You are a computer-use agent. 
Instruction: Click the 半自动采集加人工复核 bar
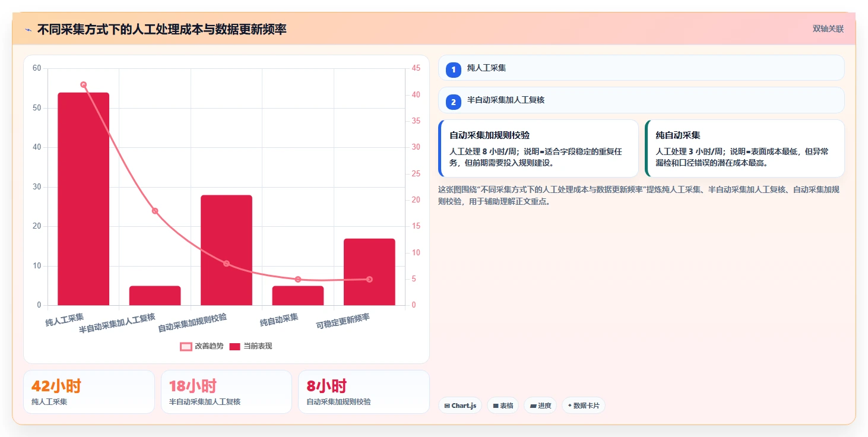(x=155, y=296)
